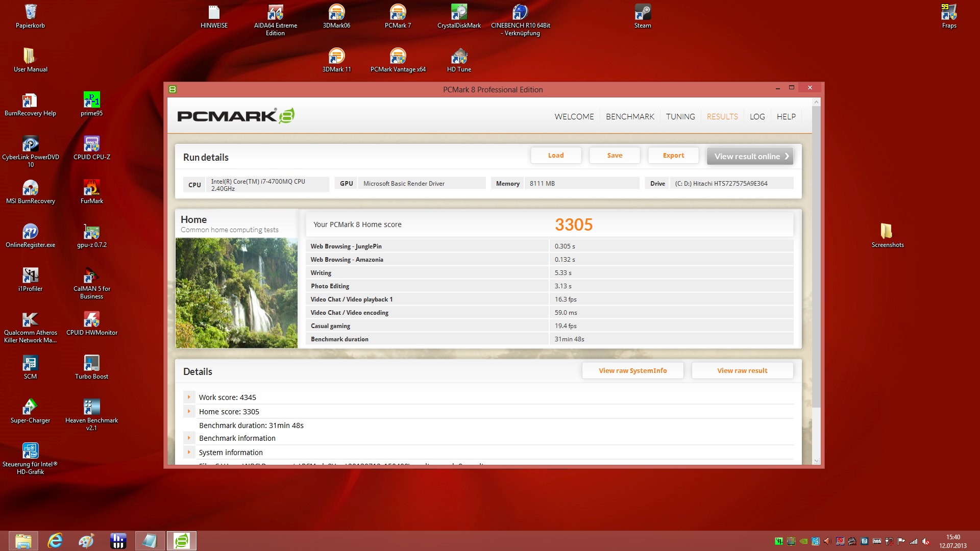Open the SCM desktop shortcut
The width and height of the screenshot is (980, 551).
pos(30,367)
